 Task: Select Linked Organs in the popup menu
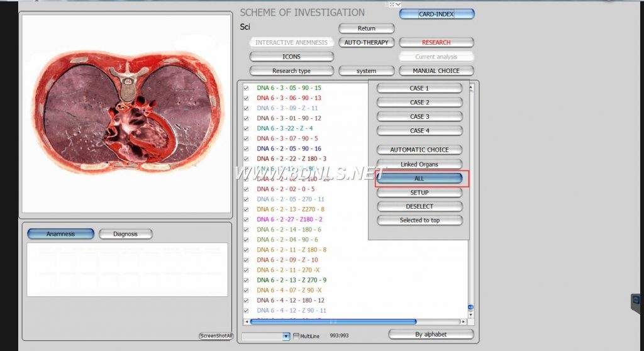click(x=419, y=164)
